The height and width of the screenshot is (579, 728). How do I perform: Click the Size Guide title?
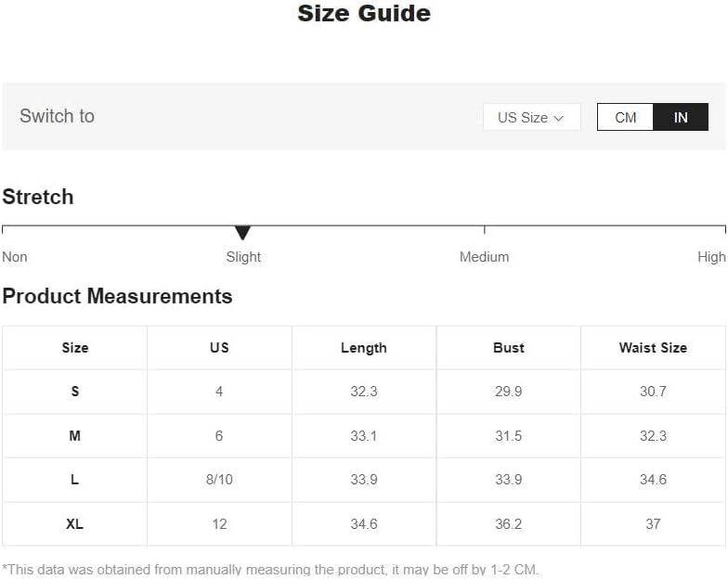click(364, 14)
